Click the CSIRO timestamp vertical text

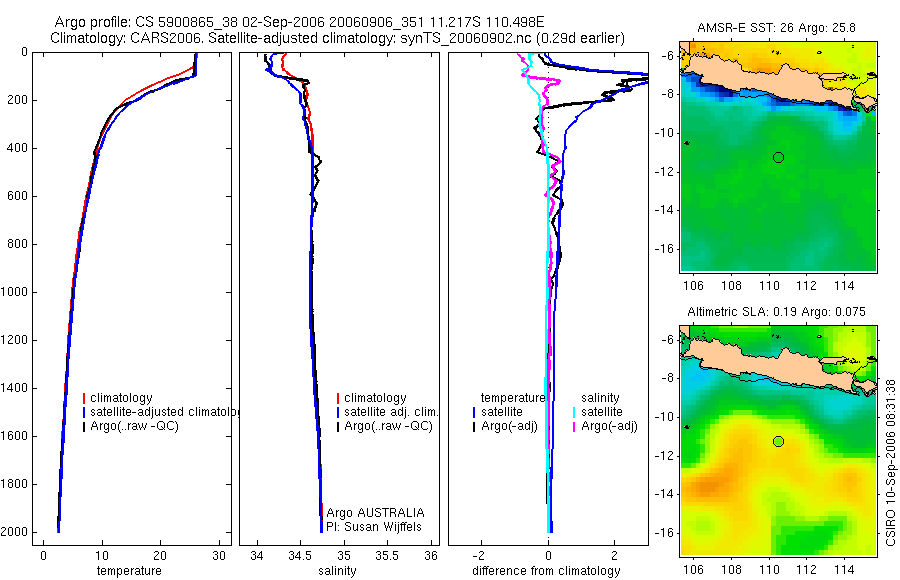891,462
